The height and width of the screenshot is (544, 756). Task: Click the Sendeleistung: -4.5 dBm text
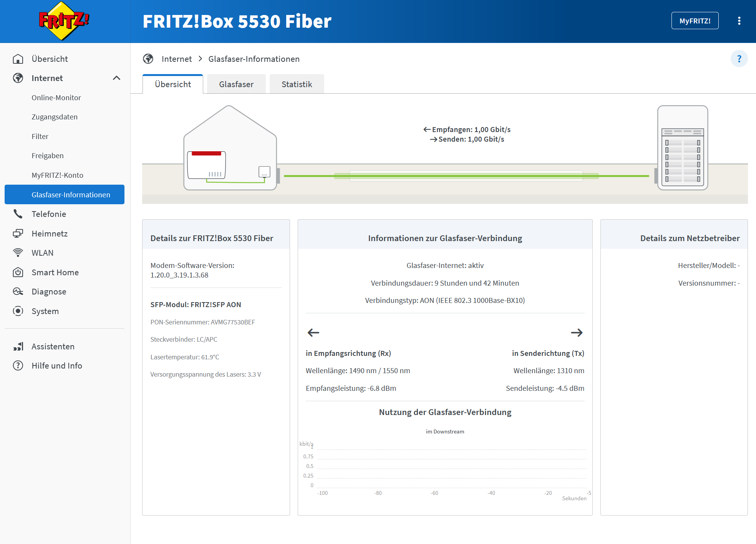(545, 388)
